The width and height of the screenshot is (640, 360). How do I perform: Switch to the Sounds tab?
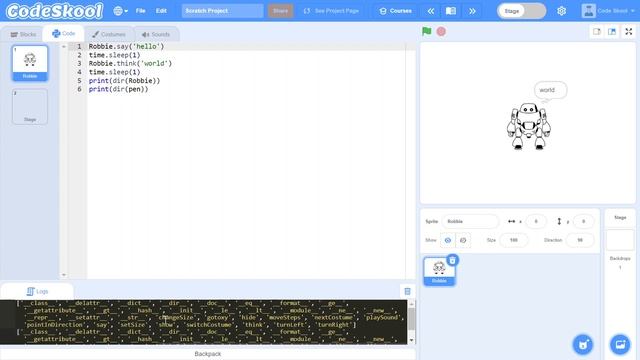pyautogui.click(x=156, y=34)
